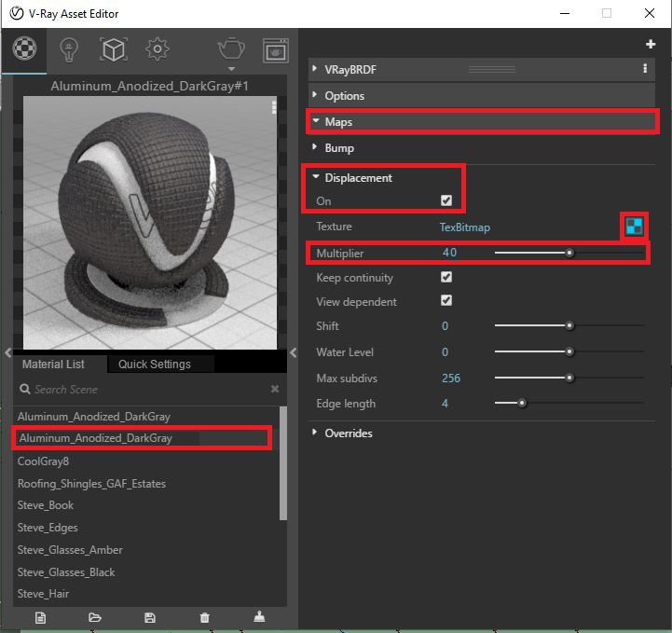Image resolution: width=672 pixels, height=633 pixels.
Task: Click the V-Ray logo in the title bar
Action: pos(17,13)
